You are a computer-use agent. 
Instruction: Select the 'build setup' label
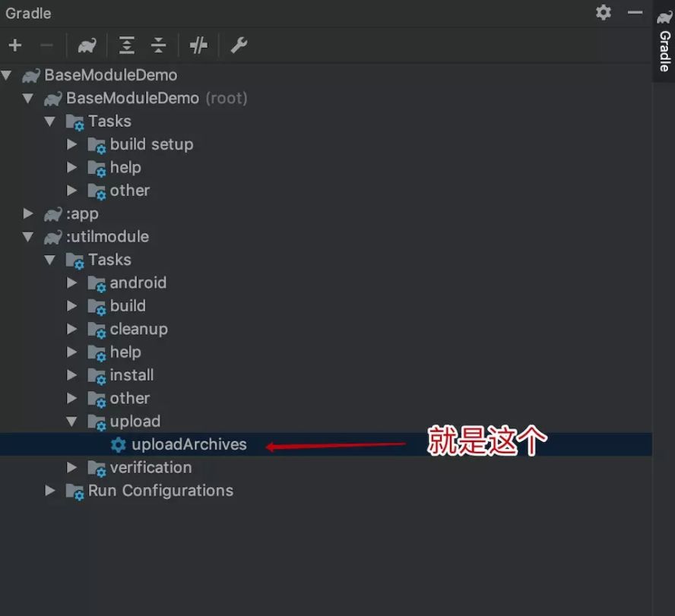tap(151, 144)
